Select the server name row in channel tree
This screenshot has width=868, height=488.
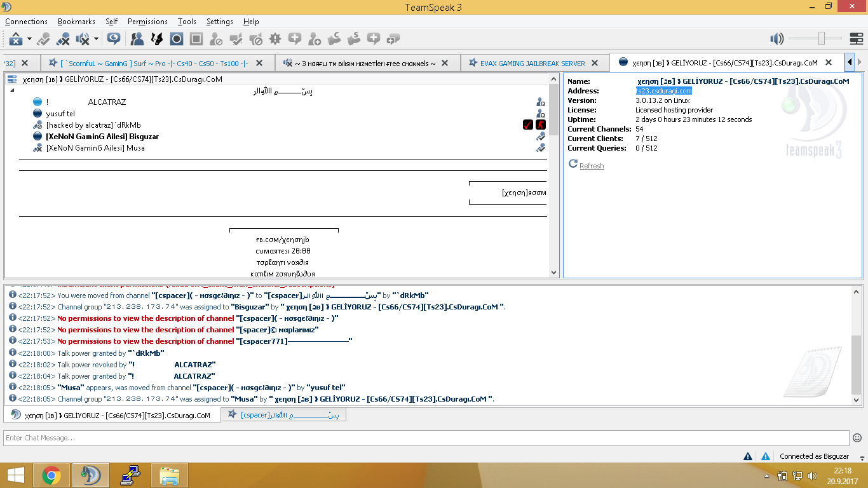tap(276, 79)
